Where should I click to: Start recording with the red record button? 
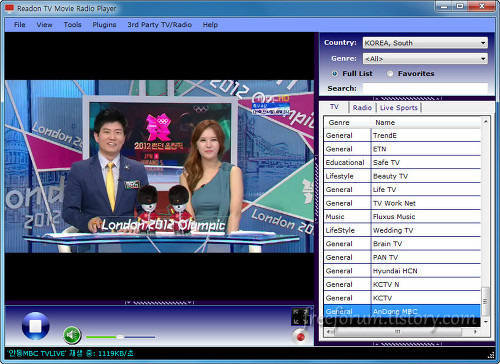pos(301,337)
